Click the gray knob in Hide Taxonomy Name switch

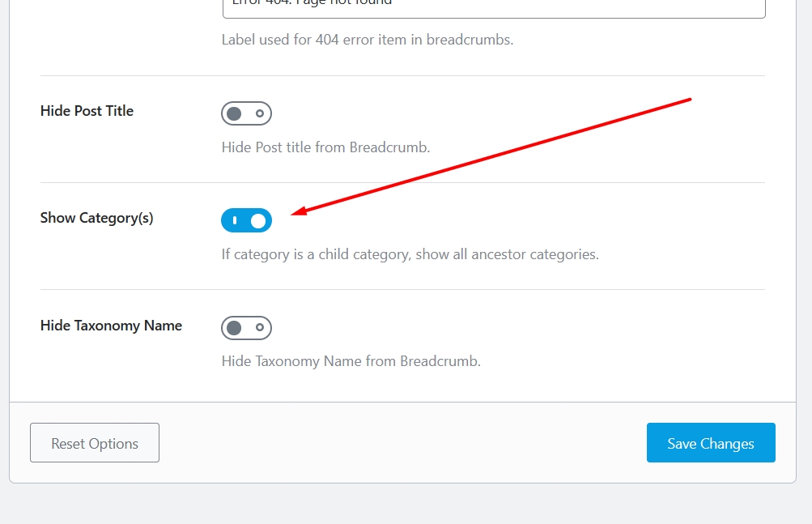[234, 328]
